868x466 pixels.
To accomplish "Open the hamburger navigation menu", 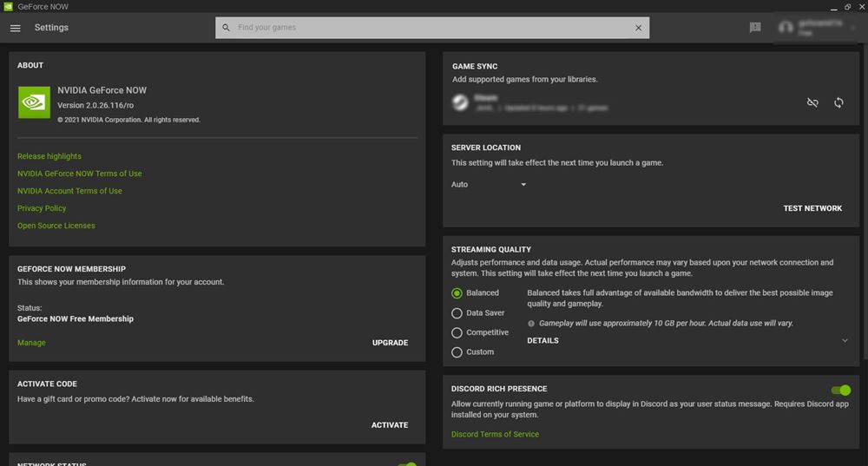I will point(15,28).
